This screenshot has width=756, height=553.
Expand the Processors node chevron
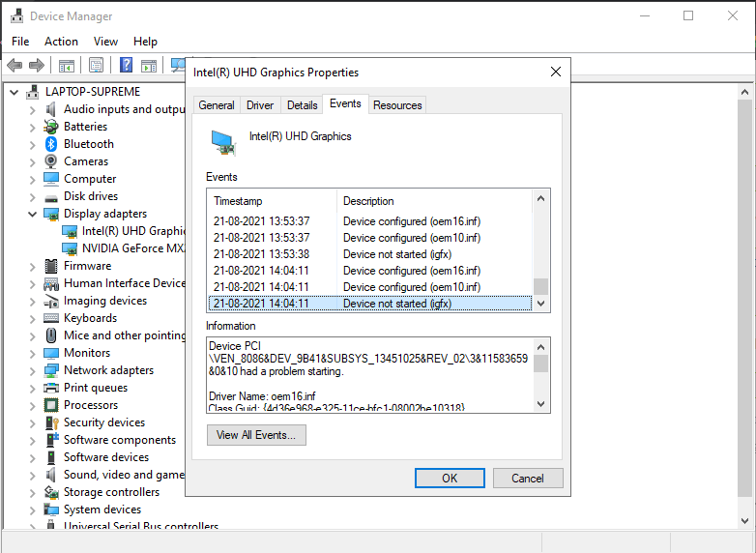pos(32,405)
